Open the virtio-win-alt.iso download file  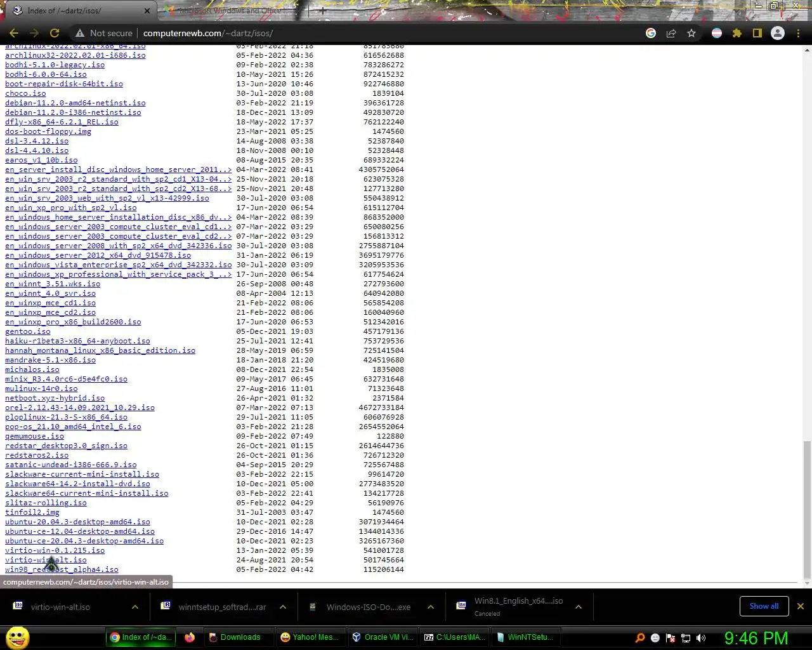(60, 607)
